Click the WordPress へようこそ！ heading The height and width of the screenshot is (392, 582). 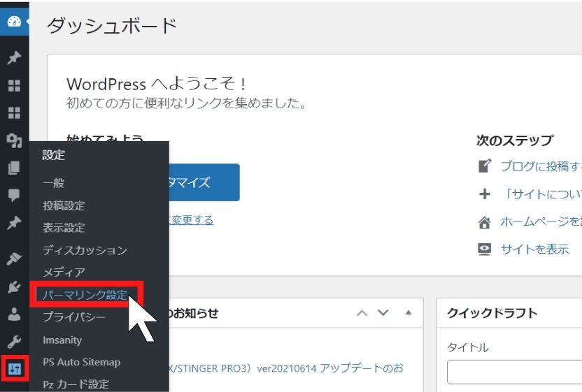tap(156, 84)
